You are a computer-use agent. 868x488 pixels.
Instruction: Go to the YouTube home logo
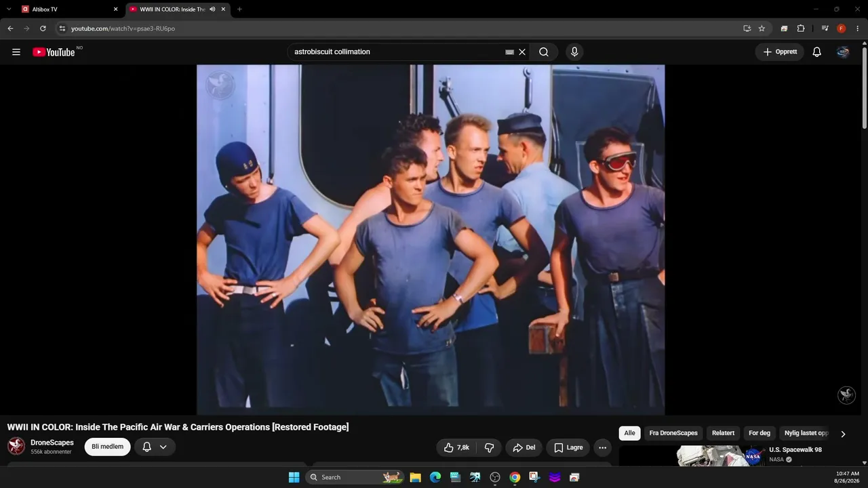click(54, 52)
